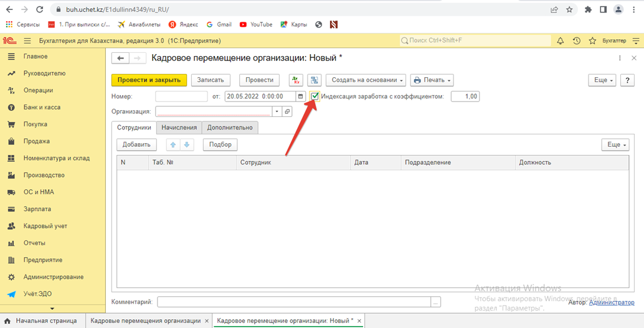The image size is (644, 328).
Task: Open the Дополнительно tab
Action: 230,127
